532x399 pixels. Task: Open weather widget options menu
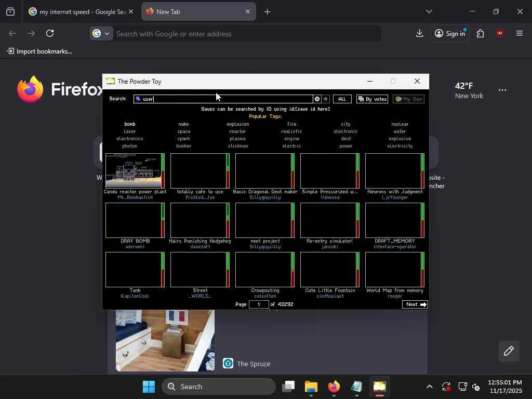click(502, 90)
